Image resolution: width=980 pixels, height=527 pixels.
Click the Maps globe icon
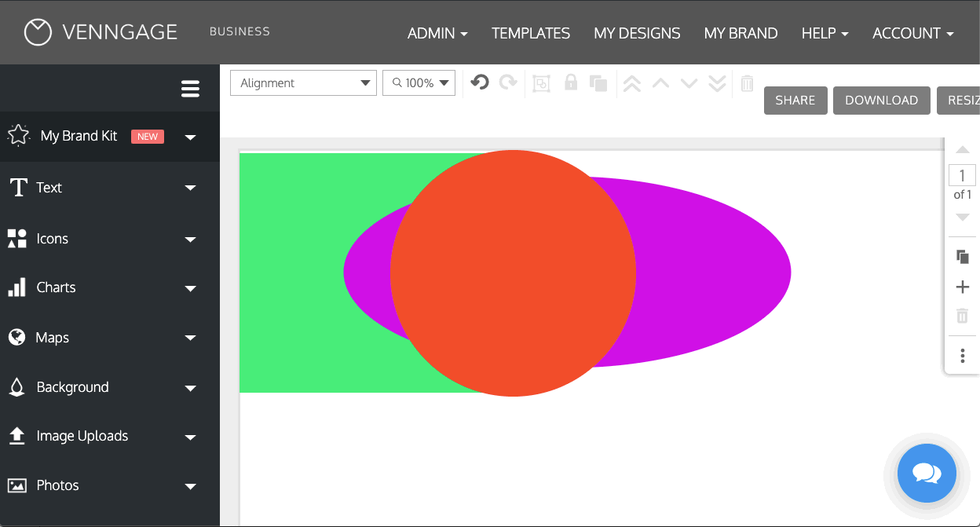[x=16, y=338]
